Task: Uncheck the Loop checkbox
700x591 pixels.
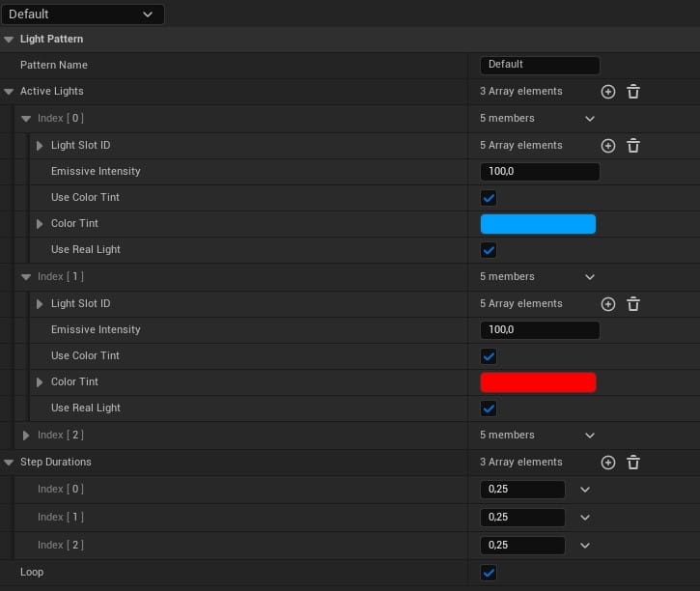Action: pyautogui.click(x=489, y=573)
